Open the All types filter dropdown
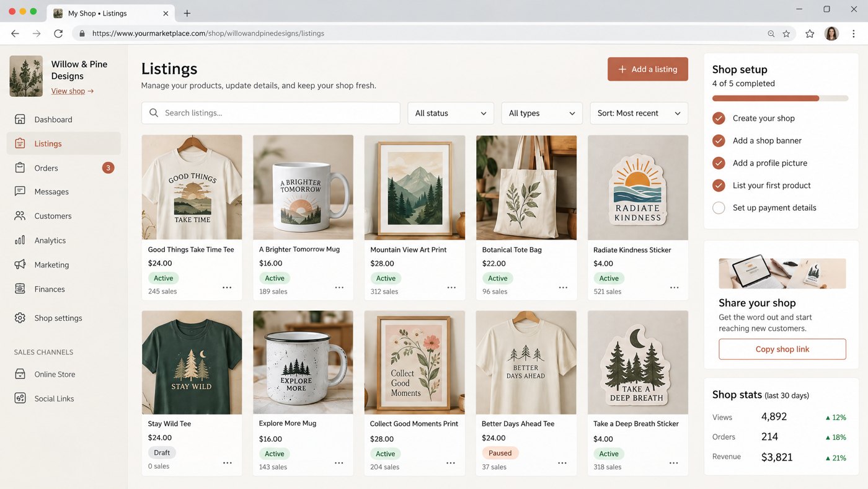The height and width of the screenshot is (489, 868). tap(542, 113)
